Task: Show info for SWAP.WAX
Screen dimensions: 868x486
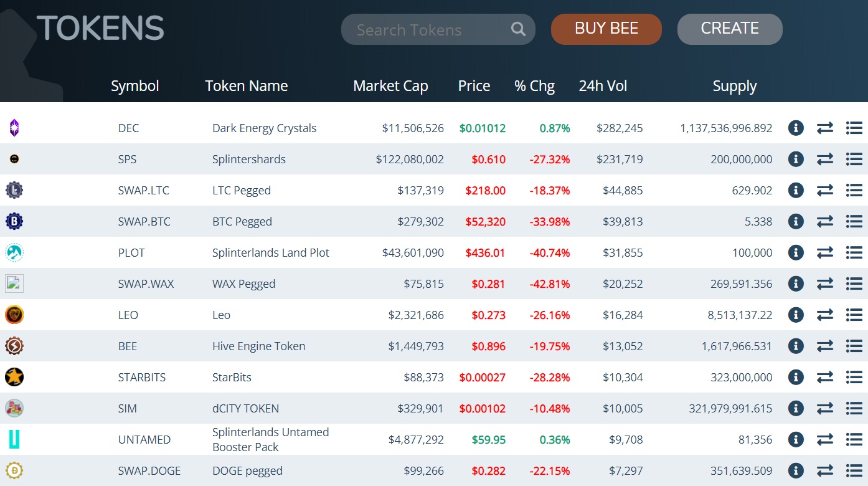Action: pos(796,283)
